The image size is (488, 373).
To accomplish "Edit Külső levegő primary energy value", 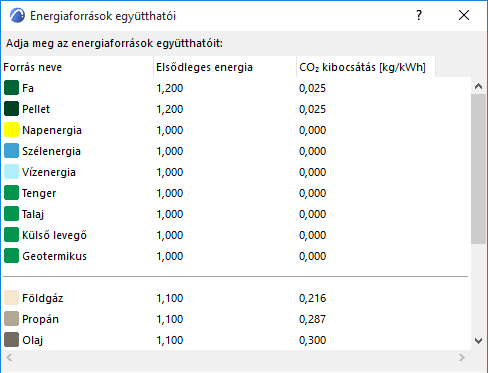I will click(170, 235).
